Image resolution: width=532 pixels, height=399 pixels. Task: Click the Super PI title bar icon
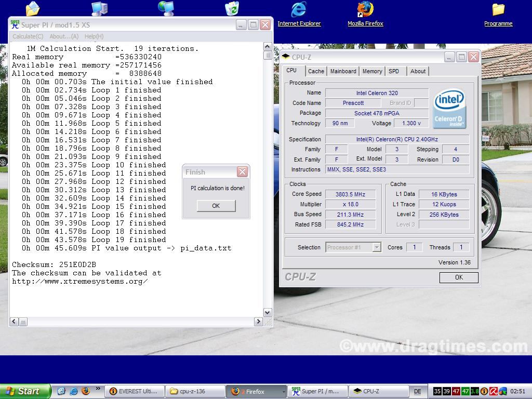(x=15, y=24)
